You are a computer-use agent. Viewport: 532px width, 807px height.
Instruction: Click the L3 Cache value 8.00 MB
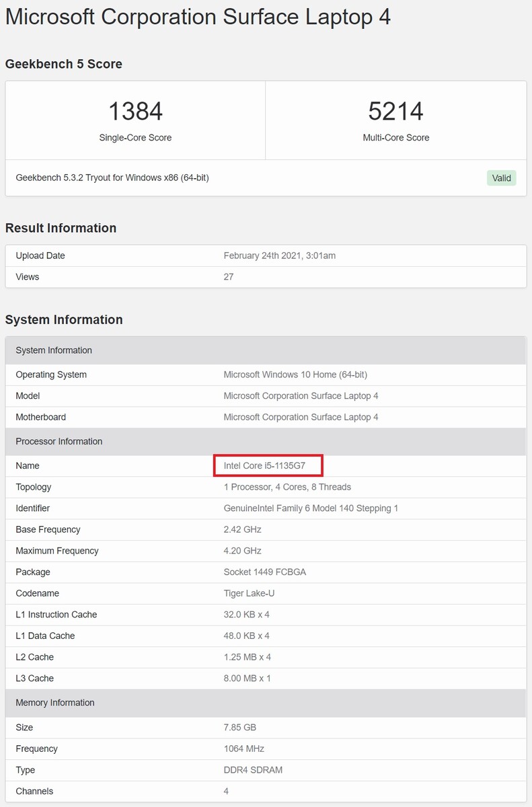click(247, 679)
